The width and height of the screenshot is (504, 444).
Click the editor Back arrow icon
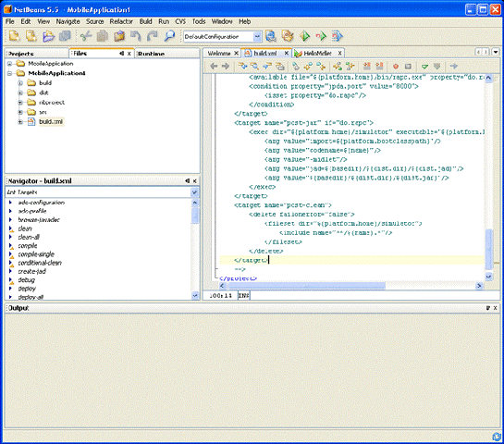pos(214,67)
